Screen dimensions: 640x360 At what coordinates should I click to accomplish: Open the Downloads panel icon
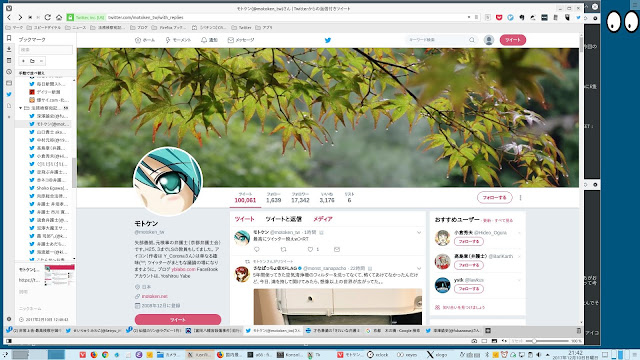point(9,49)
